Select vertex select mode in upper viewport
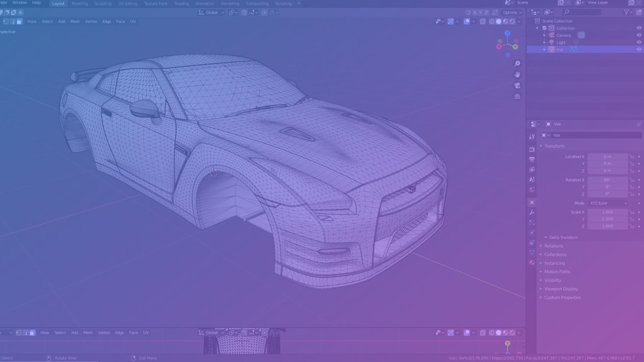 (6, 21)
